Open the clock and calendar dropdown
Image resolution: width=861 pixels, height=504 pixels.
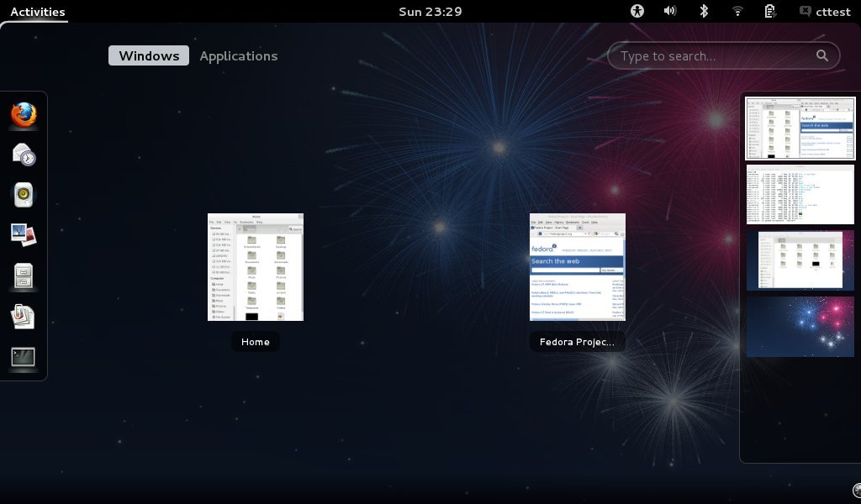430,11
